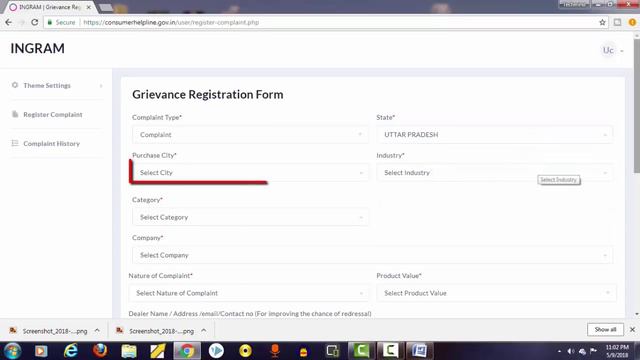Click the Show all downloads button
This screenshot has height=360, width=640.
tap(605, 329)
